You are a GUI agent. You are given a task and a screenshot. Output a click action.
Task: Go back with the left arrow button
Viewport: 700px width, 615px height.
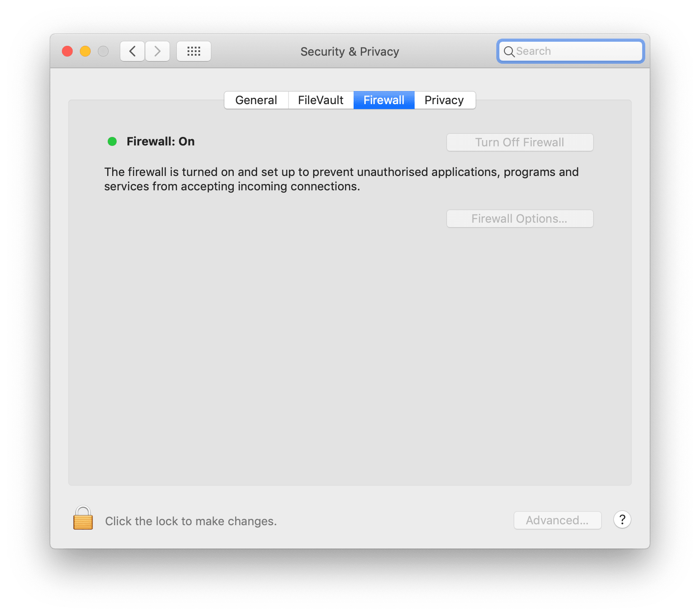(132, 51)
